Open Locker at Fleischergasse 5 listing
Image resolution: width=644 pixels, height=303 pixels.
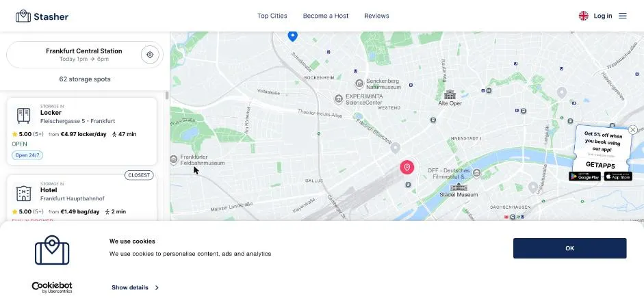[82, 131]
